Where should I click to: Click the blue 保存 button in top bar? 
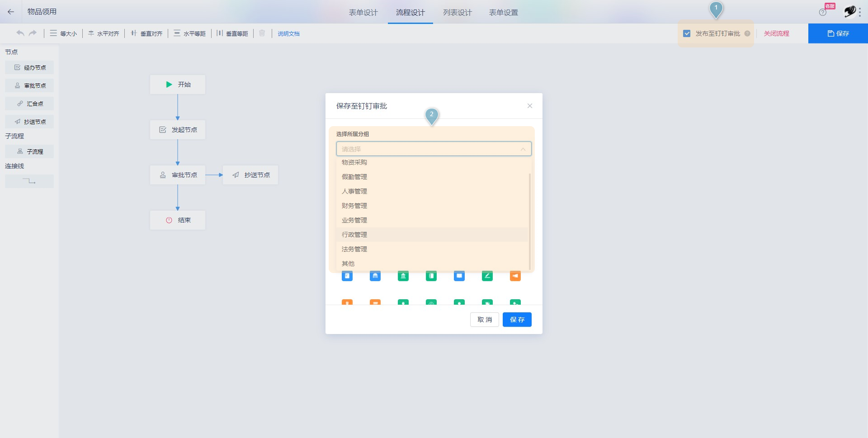pos(838,33)
